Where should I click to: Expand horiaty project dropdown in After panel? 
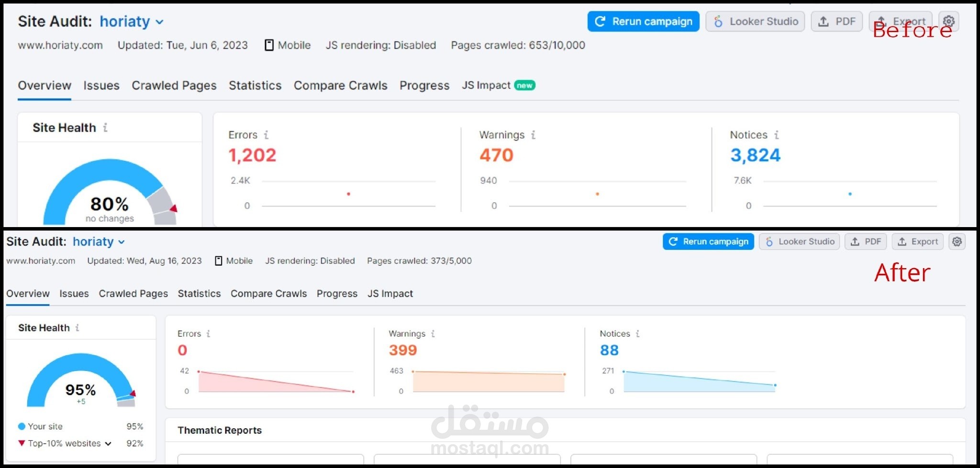click(x=99, y=241)
